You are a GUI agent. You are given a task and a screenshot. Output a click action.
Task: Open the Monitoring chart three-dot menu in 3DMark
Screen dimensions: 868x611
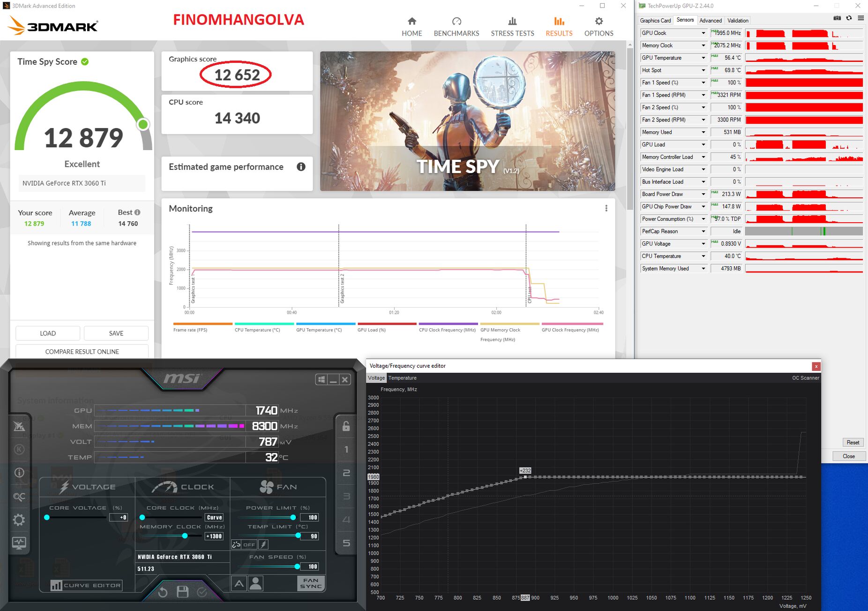[x=606, y=208]
